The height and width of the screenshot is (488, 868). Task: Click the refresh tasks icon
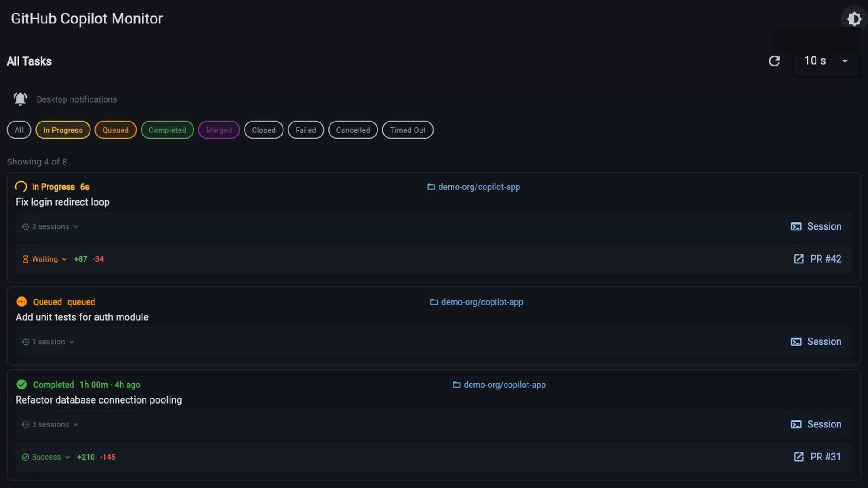774,61
